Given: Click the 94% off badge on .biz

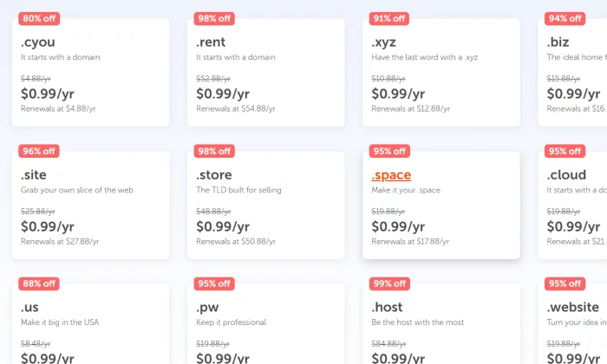Looking at the screenshot, I should tap(565, 18).
